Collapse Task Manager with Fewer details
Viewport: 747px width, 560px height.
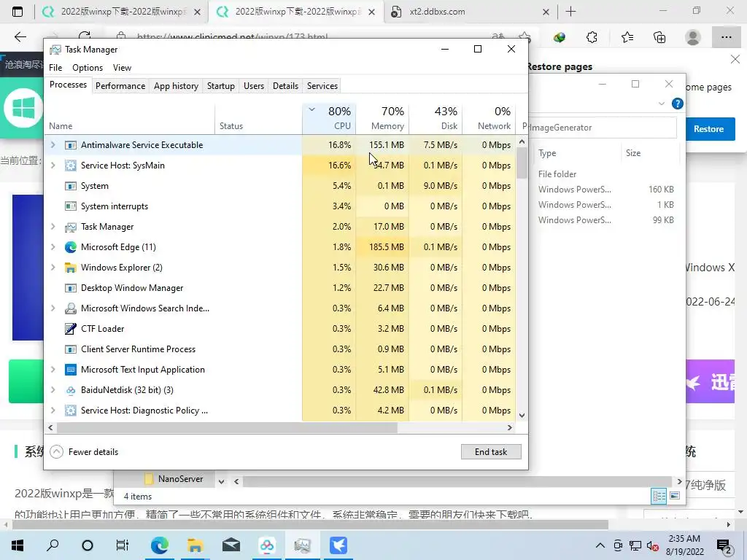(x=84, y=452)
